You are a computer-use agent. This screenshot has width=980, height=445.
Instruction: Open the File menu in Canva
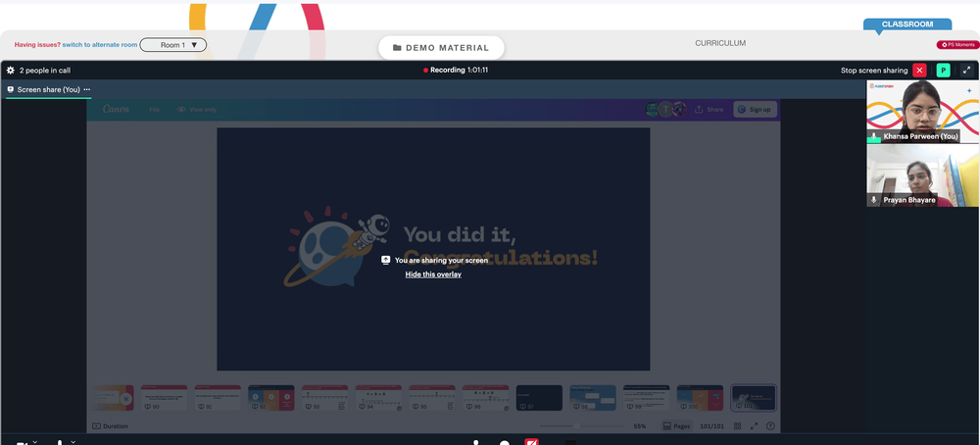[155, 110]
